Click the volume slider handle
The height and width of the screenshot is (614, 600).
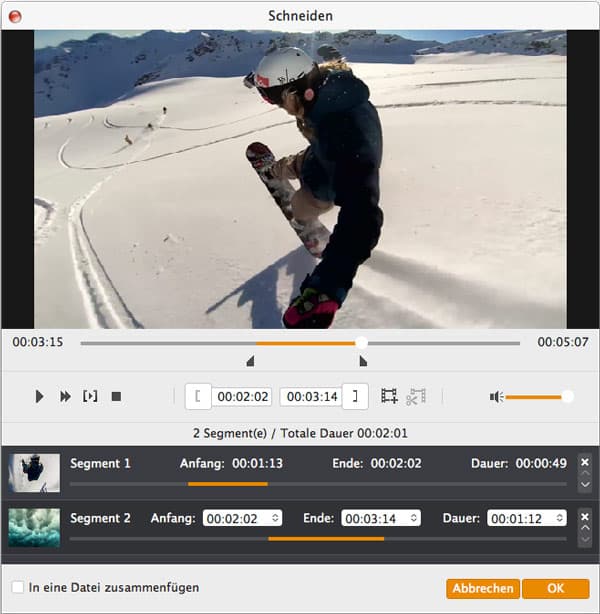[x=568, y=397]
